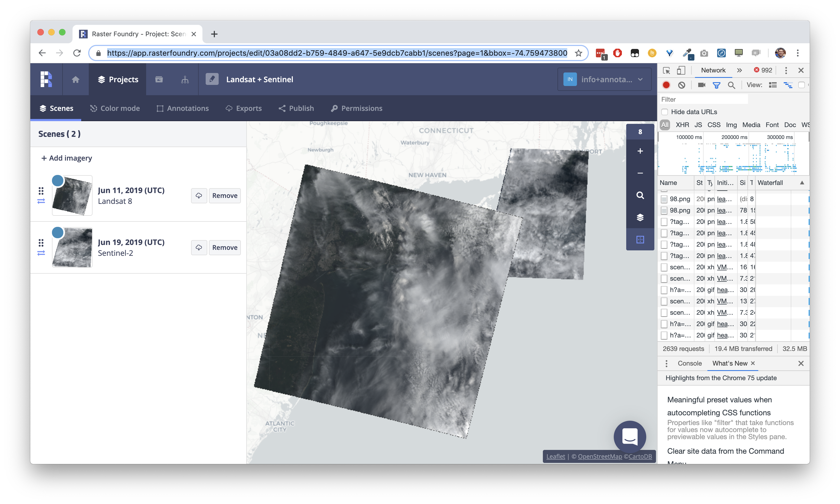This screenshot has width=840, height=504.
Task: Toggle the DevTools filter funnel icon
Action: pyautogui.click(x=716, y=85)
